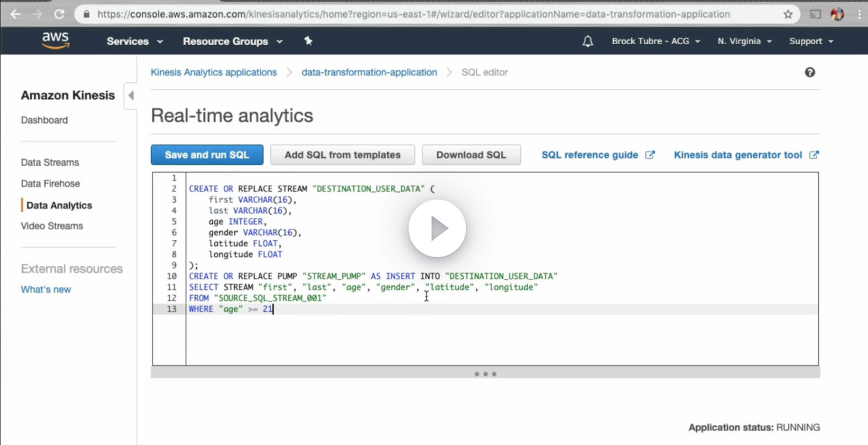The image size is (868, 445).
Task: Open the Resource Groups dropdown
Action: coord(232,41)
